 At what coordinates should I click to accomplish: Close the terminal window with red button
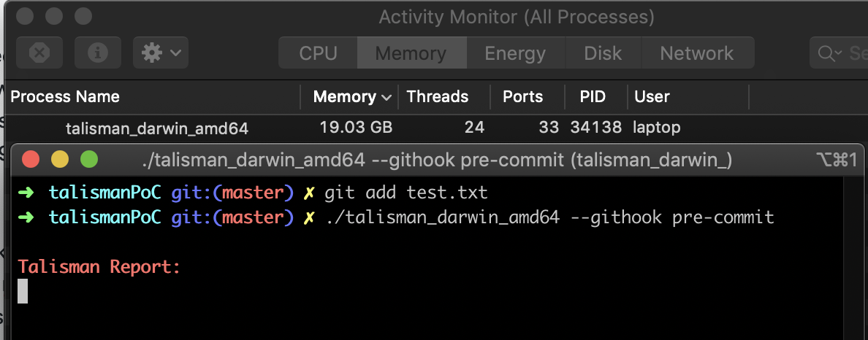[x=31, y=159]
